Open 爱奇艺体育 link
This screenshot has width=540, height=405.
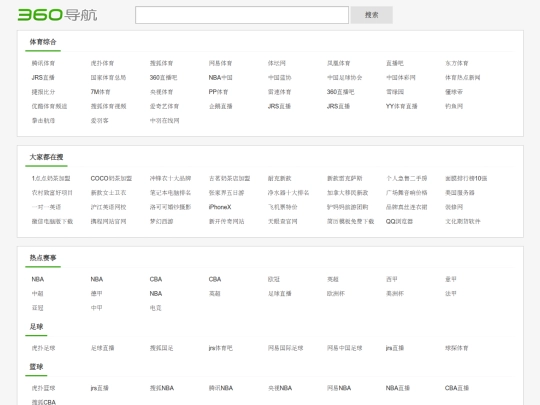(x=164, y=106)
